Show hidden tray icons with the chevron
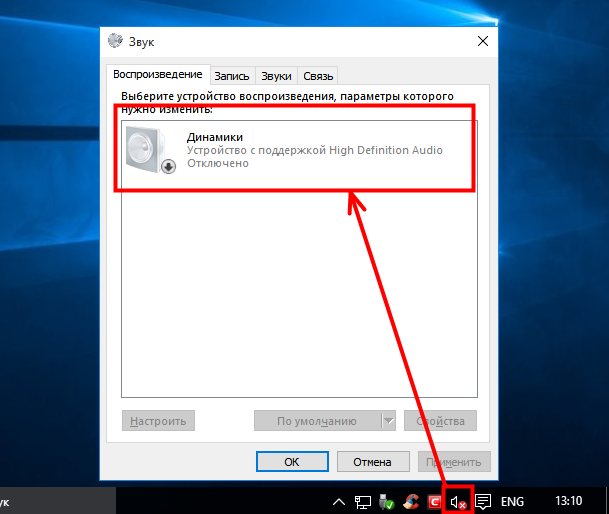 click(x=340, y=500)
